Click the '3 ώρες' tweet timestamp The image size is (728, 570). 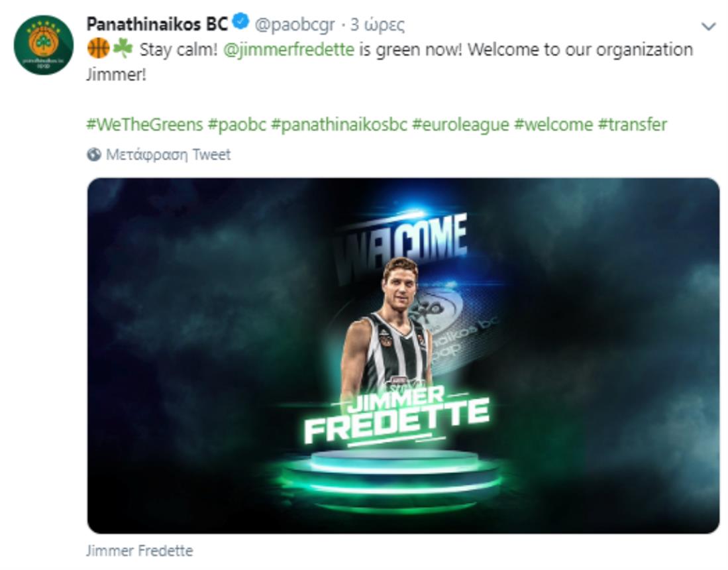coord(377,25)
